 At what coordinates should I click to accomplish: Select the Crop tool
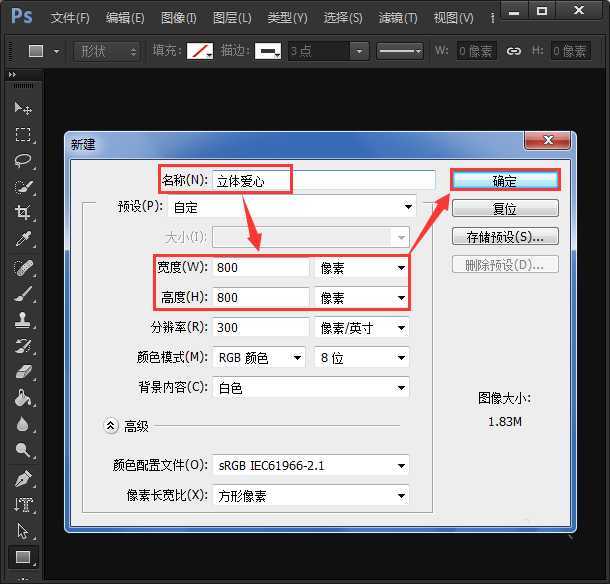pos(23,213)
